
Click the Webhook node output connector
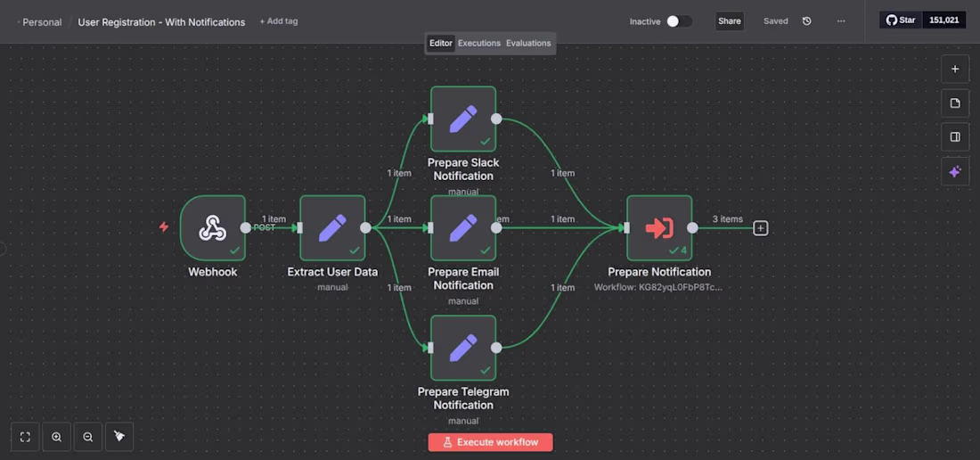246,228
